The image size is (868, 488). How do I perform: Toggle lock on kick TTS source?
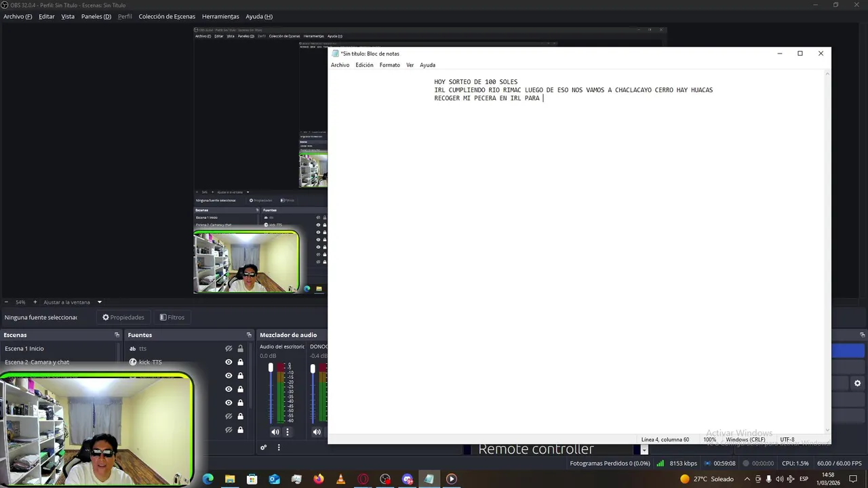click(240, 362)
